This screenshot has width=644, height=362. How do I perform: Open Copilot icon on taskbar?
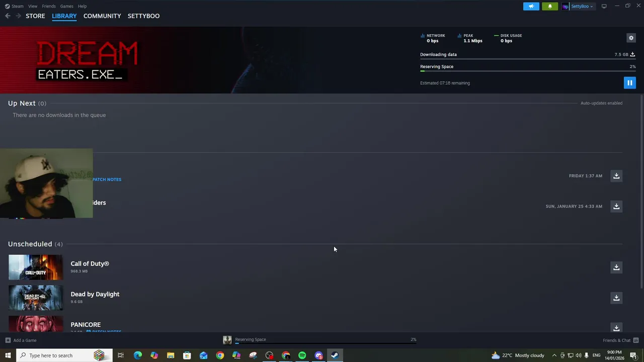coord(154,355)
